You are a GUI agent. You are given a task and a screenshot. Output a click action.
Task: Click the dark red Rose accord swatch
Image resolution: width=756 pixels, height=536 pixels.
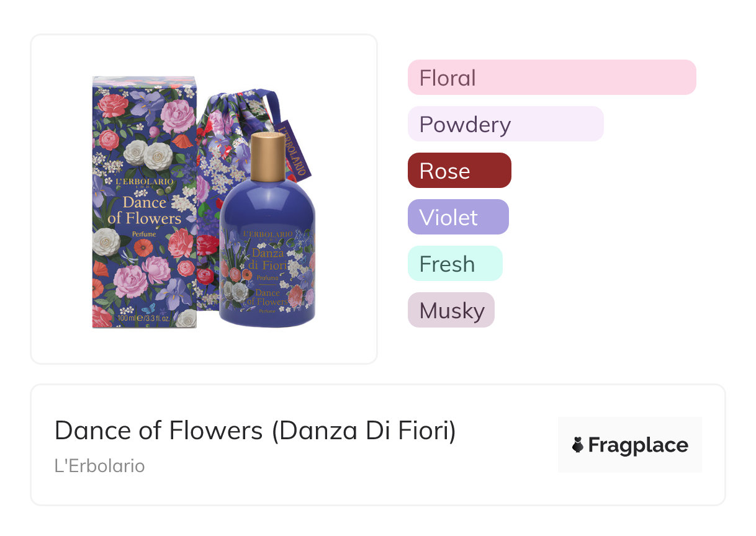459,171
